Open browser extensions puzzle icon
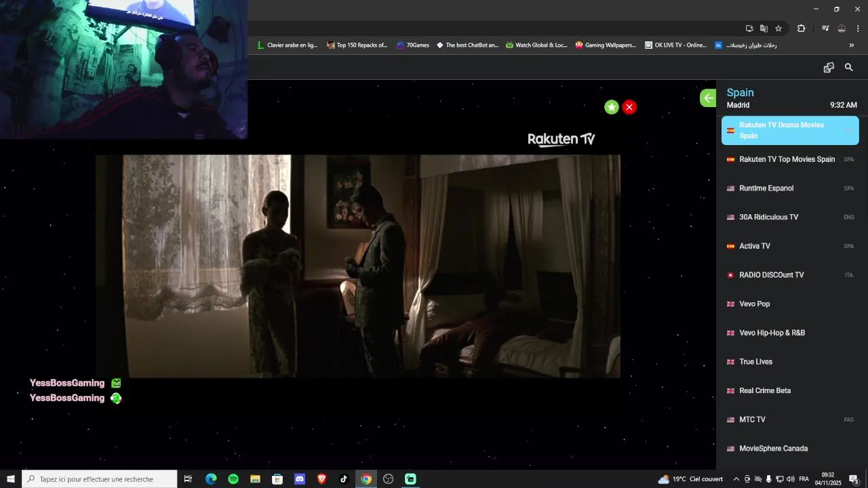The height and width of the screenshot is (488, 868). click(802, 28)
